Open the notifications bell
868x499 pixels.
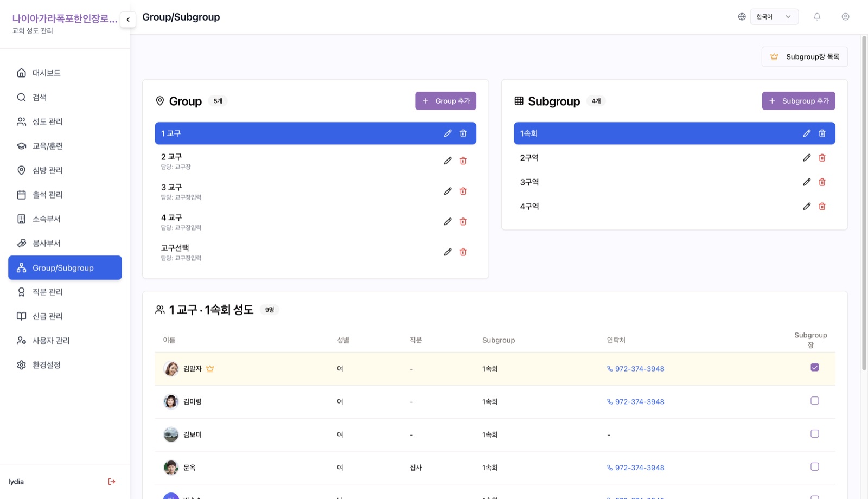click(x=817, y=17)
